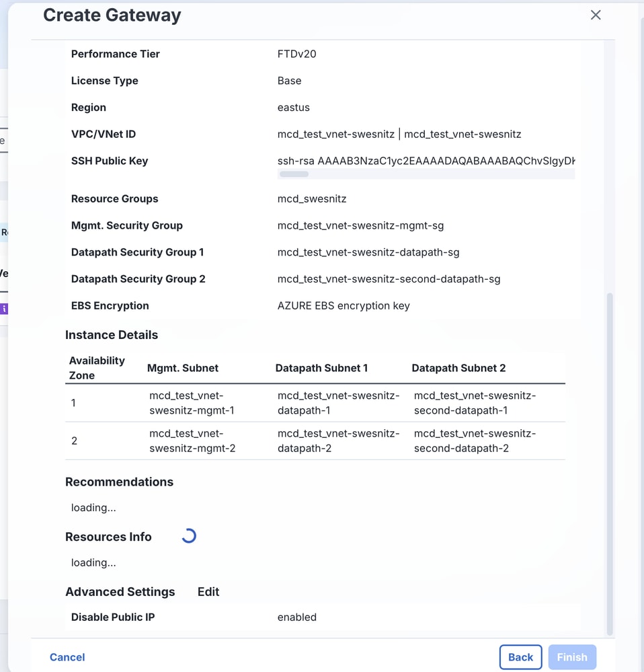Click the Datapath Subnet 2 column header
The image size is (644, 672).
point(458,368)
